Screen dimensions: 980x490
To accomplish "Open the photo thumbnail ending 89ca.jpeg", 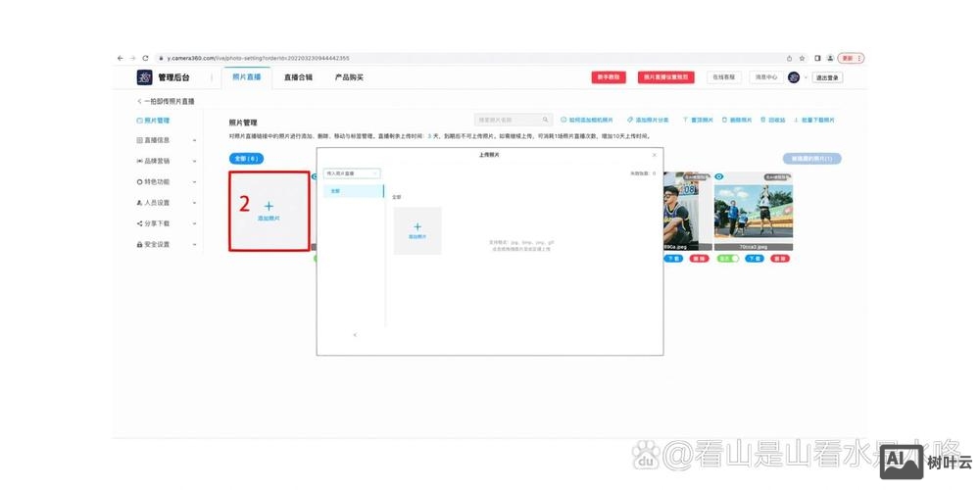I will 688,212.
